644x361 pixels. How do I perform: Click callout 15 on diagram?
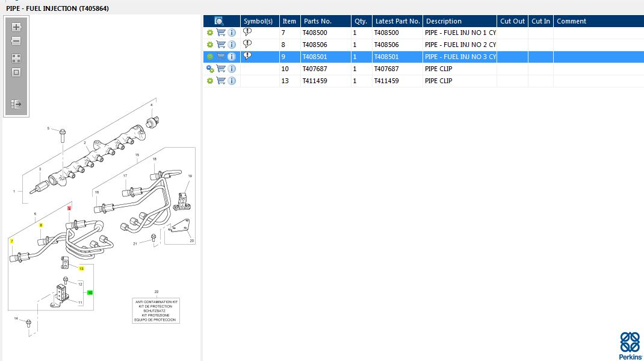point(137,155)
